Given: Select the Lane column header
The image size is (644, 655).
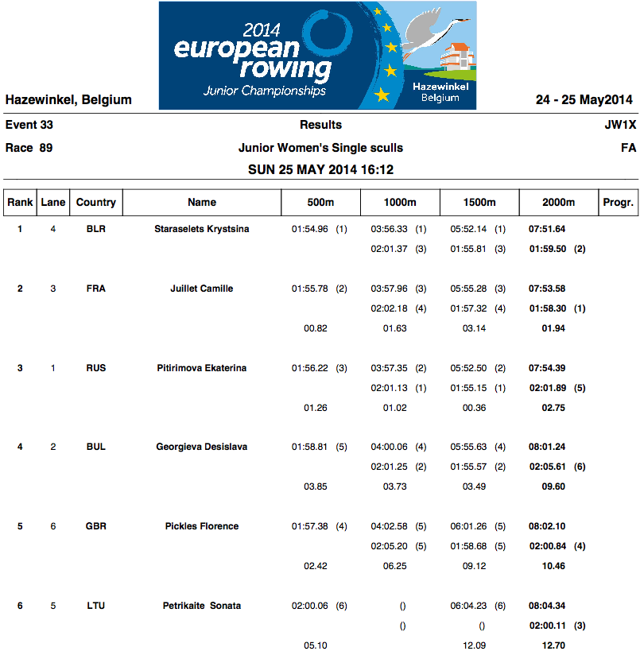Looking at the screenshot, I should 53,203.
